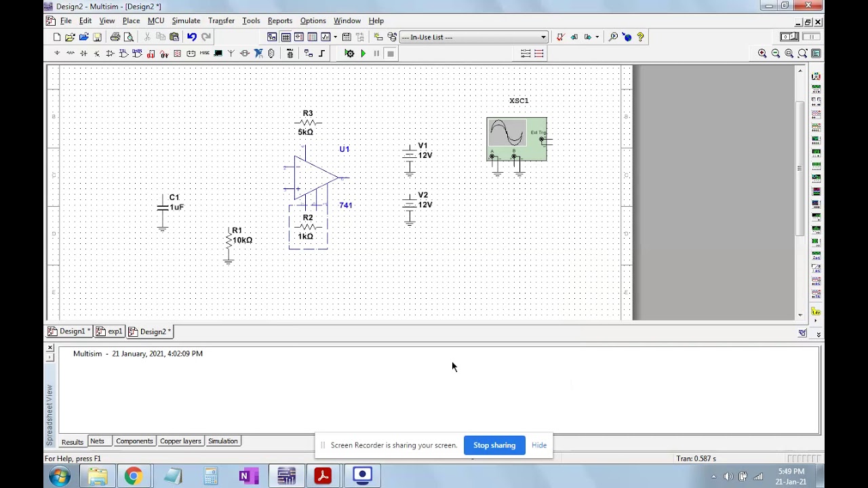Open the Simulate menu
Screen dimensions: 868x488
tap(186, 21)
